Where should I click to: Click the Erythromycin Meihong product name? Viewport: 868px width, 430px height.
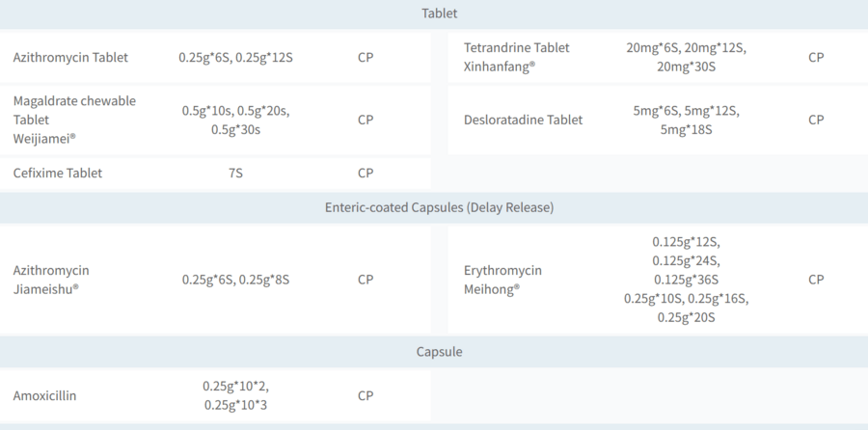502,280
